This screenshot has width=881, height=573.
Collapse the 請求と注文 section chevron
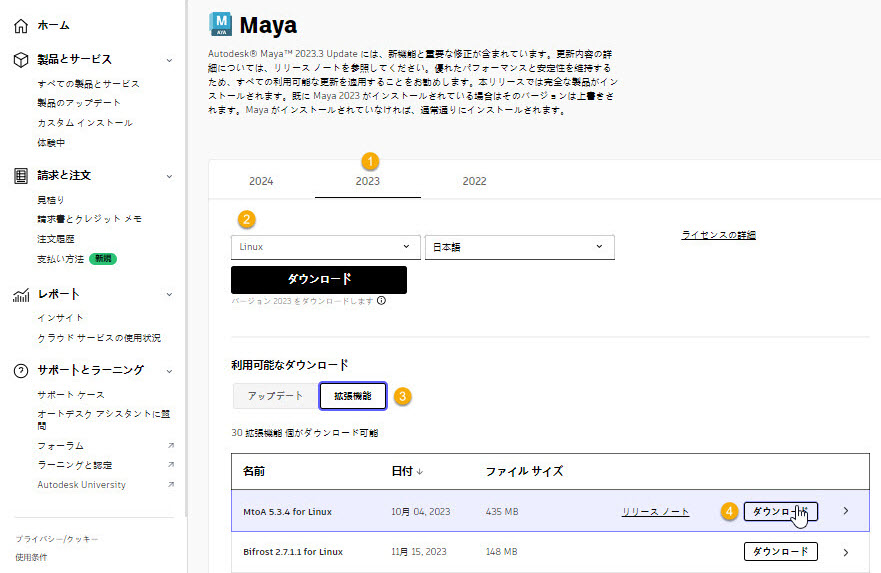coord(169,176)
